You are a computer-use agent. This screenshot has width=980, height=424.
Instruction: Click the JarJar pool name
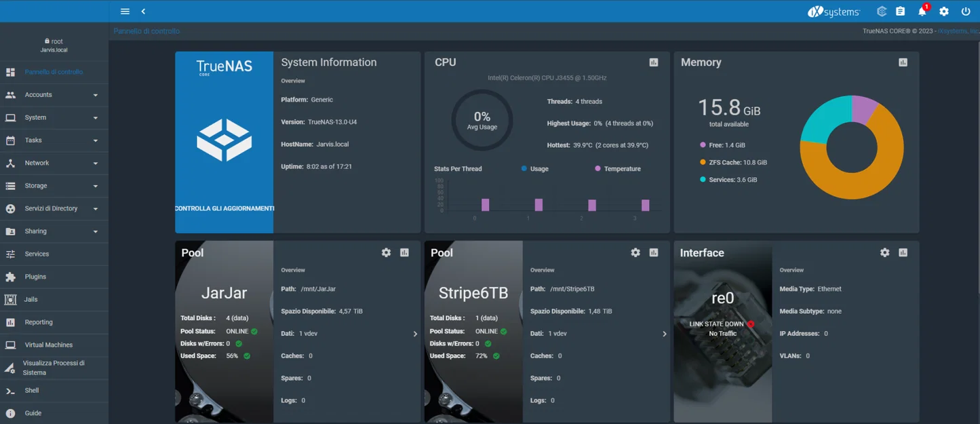[x=224, y=293]
